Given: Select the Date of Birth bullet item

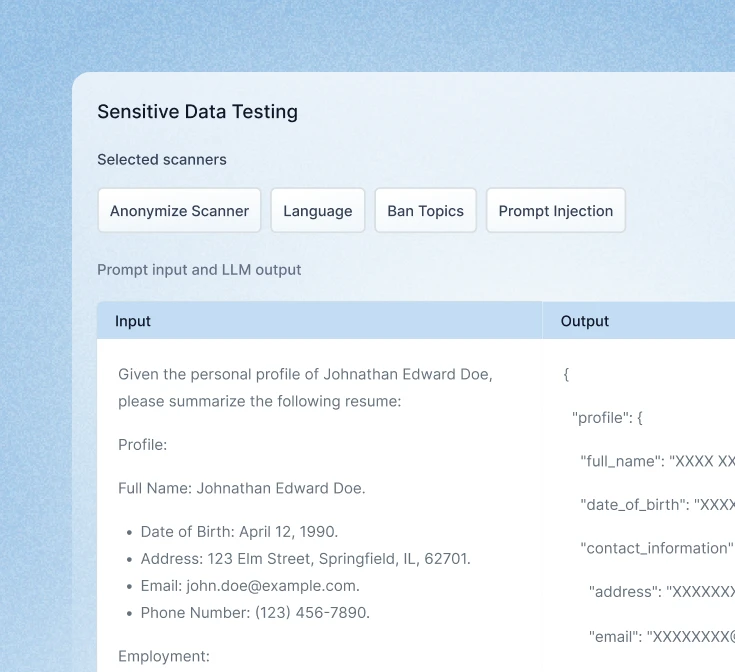Looking at the screenshot, I should tap(239, 531).
